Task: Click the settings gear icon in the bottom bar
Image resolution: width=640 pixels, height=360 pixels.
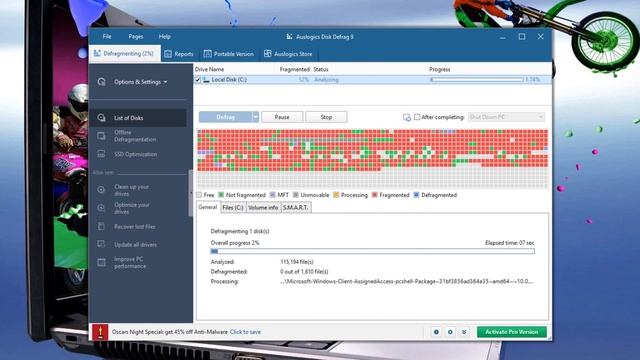Action: pos(450,332)
